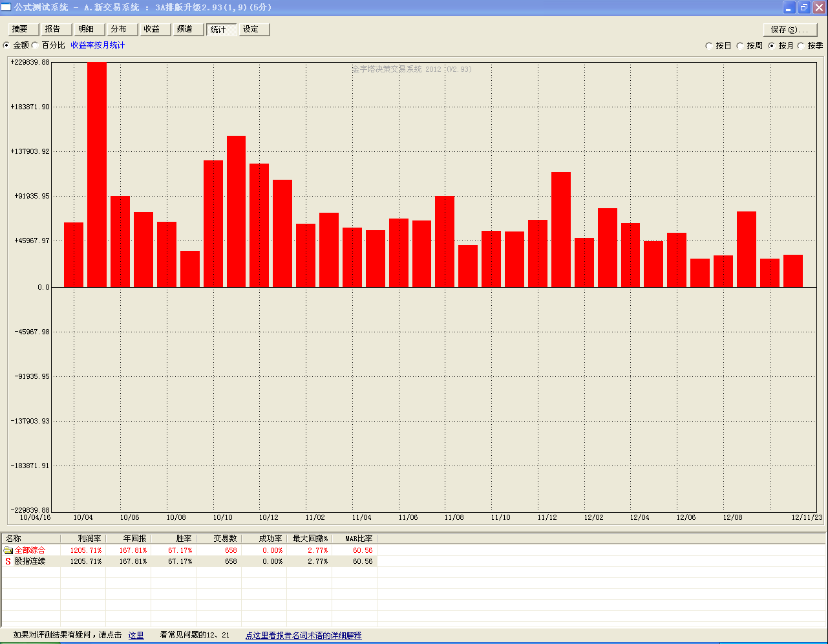Click 0.00% in the 全部综合 row
This screenshot has height=644, width=828.
click(272, 550)
